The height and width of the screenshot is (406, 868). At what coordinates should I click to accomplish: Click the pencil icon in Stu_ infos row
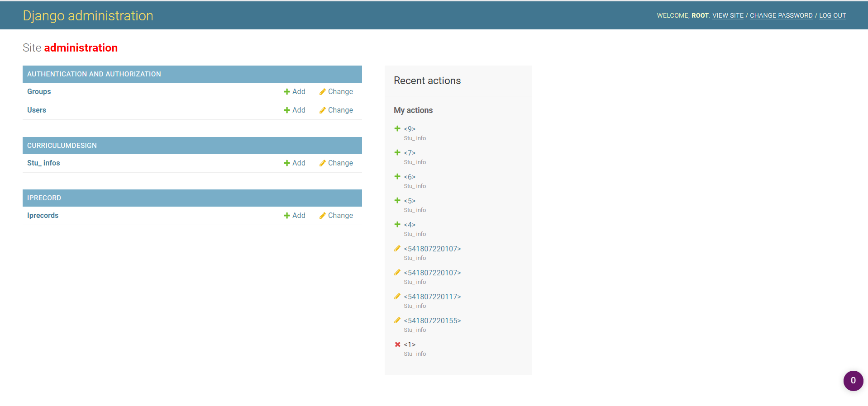[x=322, y=163]
